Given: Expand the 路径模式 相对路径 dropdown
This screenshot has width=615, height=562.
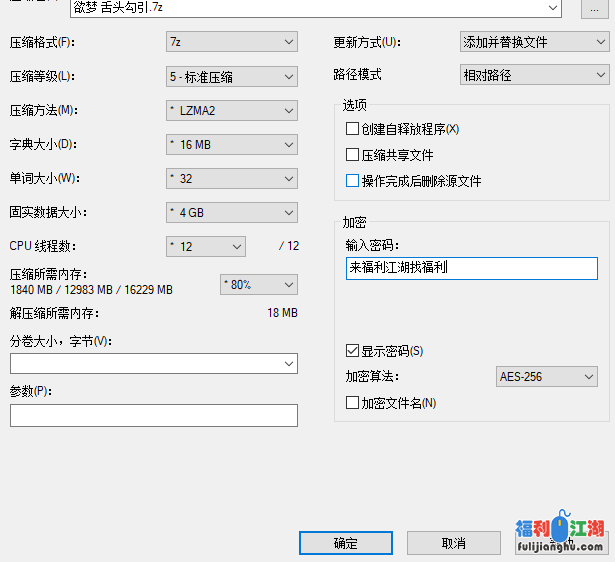Looking at the screenshot, I should tap(533, 75).
